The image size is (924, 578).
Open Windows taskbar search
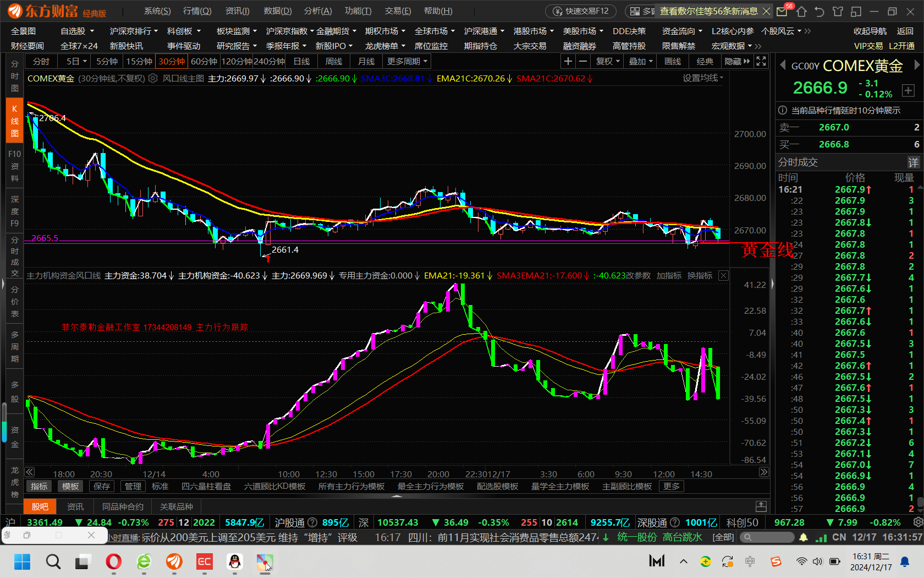click(x=53, y=561)
